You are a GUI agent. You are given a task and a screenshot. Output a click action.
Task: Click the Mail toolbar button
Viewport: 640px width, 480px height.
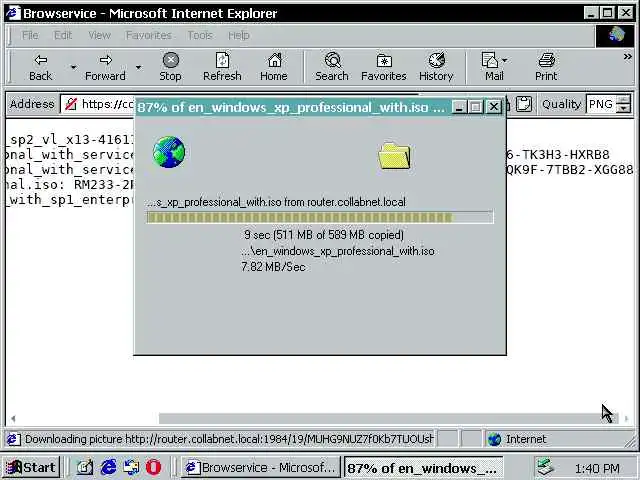point(492,67)
